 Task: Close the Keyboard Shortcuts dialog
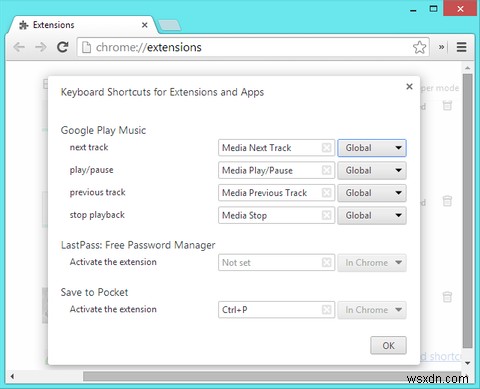tap(410, 87)
